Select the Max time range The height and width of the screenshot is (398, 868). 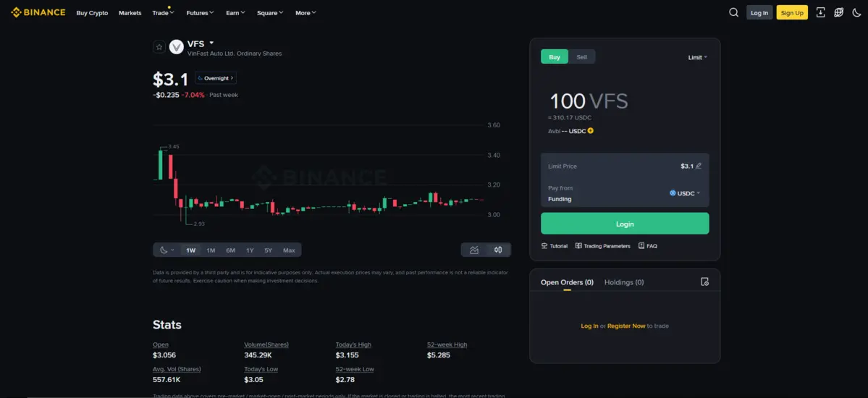pyautogui.click(x=289, y=250)
